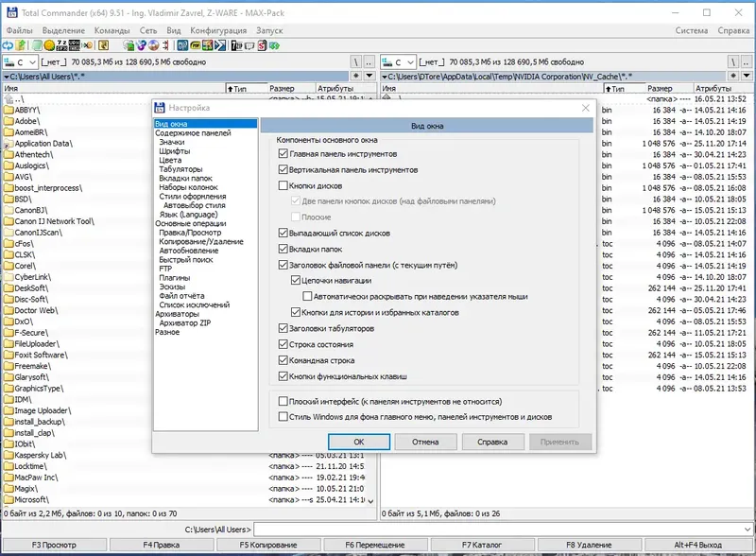Click OK button in settings dialog
Viewport: 756px width, 556px height.
359,442
